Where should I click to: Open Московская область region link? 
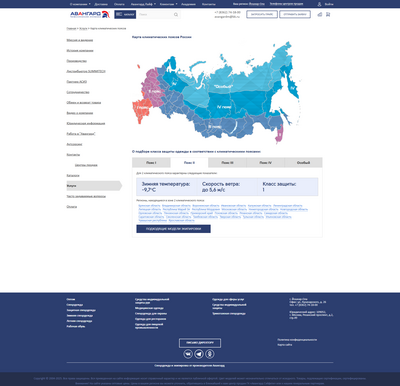point(234,209)
